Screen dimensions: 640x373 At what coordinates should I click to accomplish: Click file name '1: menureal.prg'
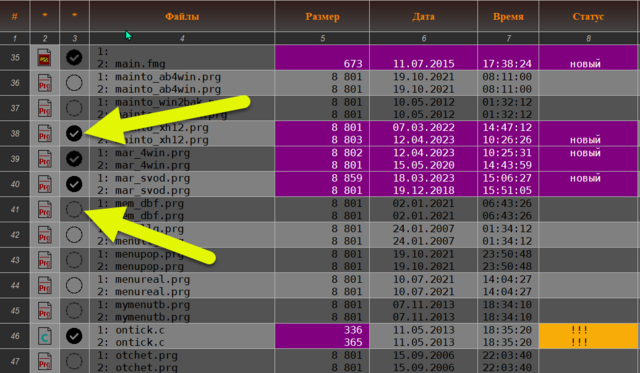click(x=144, y=280)
